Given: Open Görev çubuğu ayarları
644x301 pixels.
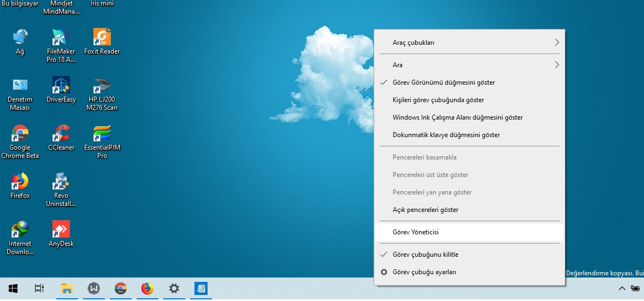Looking at the screenshot, I should (469, 272).
